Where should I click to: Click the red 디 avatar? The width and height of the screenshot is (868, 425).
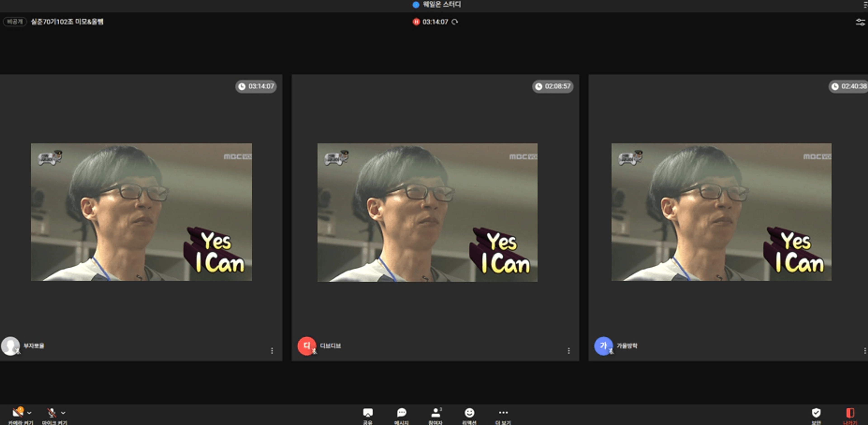(307, 346)
